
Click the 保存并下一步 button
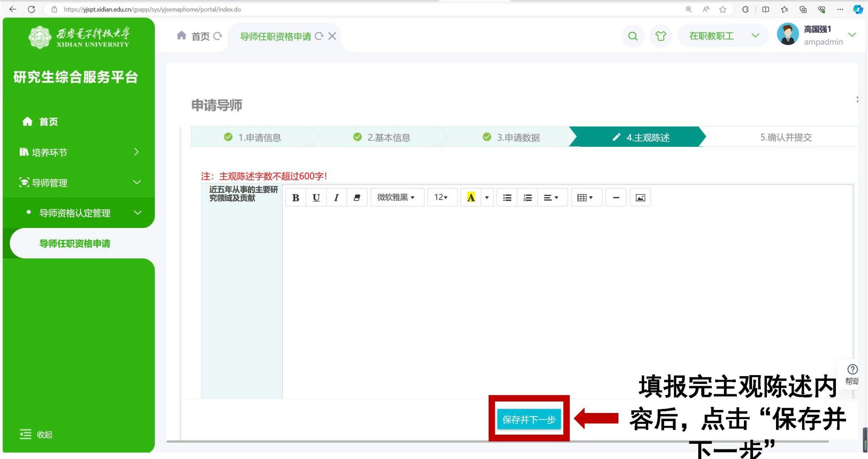tap(529, 419)
